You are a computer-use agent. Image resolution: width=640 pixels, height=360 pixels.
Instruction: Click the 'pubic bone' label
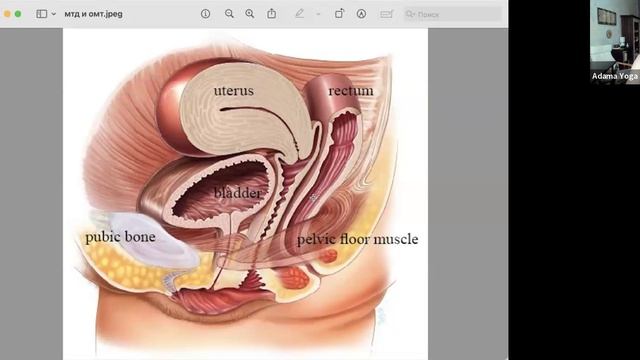coord(120,237)
